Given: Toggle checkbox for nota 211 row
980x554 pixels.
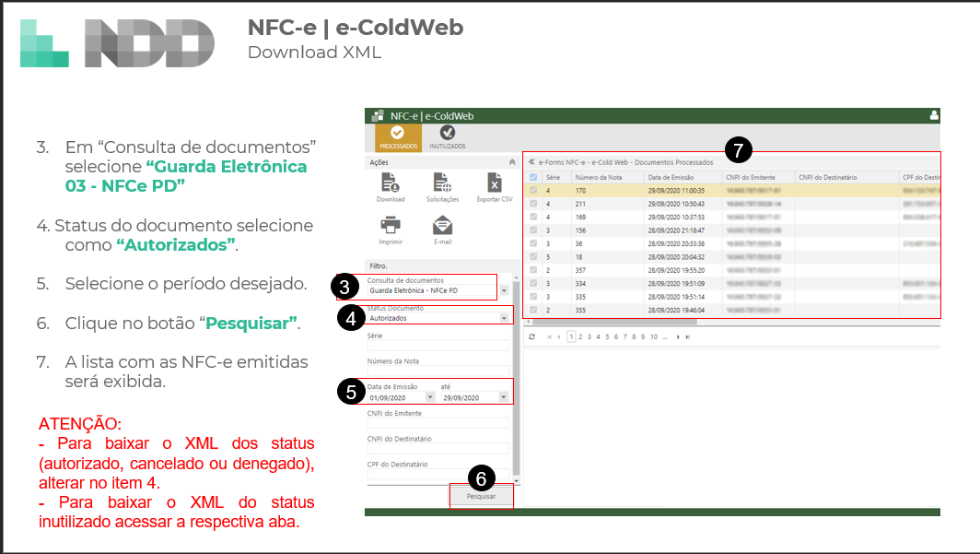Looking at the screenshot, I should coord(533,204).
